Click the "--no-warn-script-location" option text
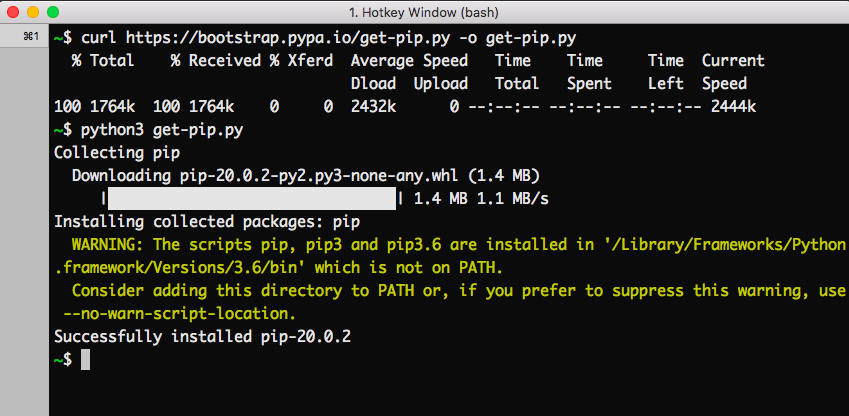 [179, 314]
